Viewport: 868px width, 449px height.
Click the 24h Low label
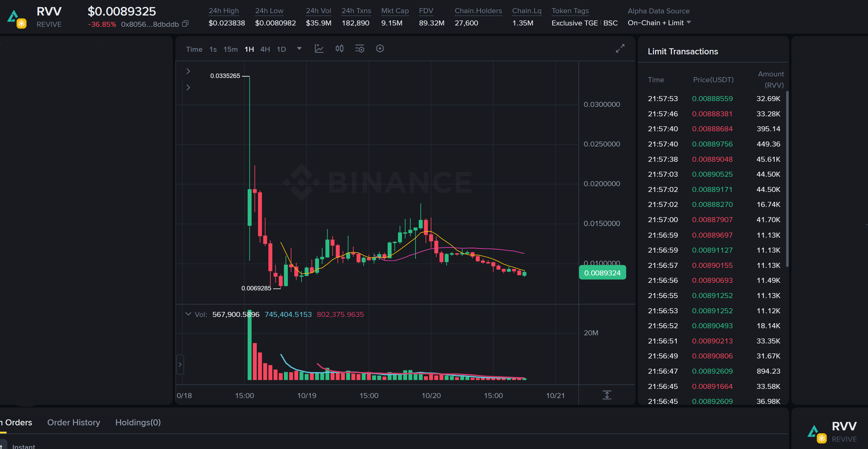269,11
